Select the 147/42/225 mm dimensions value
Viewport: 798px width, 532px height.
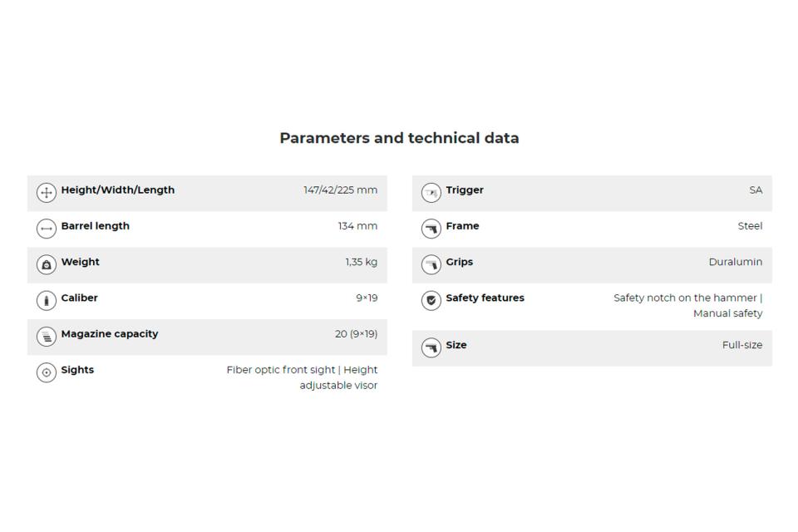(x=340, y=190)
